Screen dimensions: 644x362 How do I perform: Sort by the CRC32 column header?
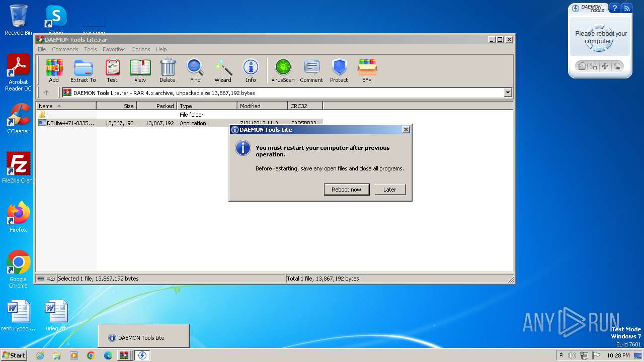tap(305, 106)
